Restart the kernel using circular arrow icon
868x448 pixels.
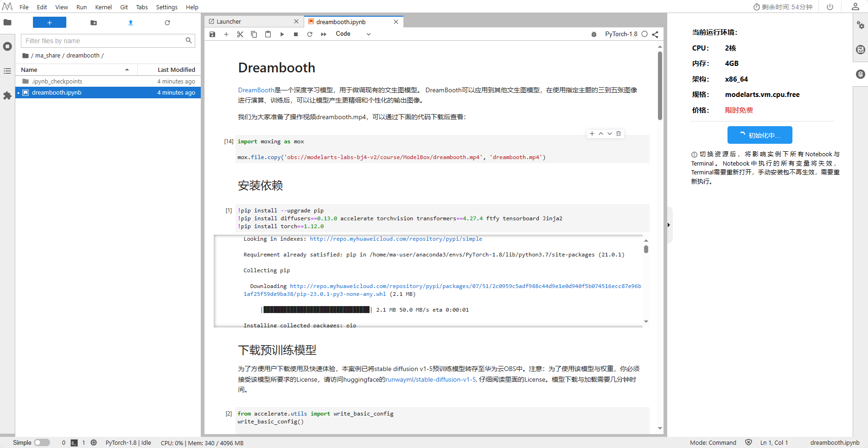coord(310,34)
